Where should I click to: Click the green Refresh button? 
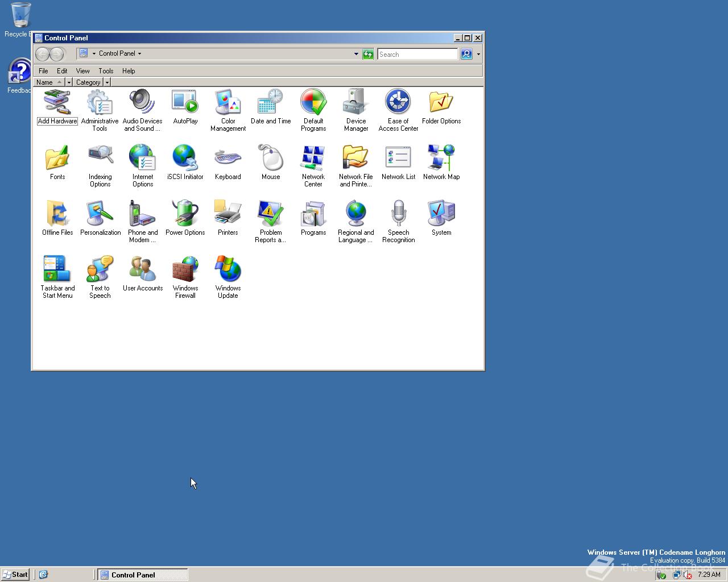tap(368, 55)
